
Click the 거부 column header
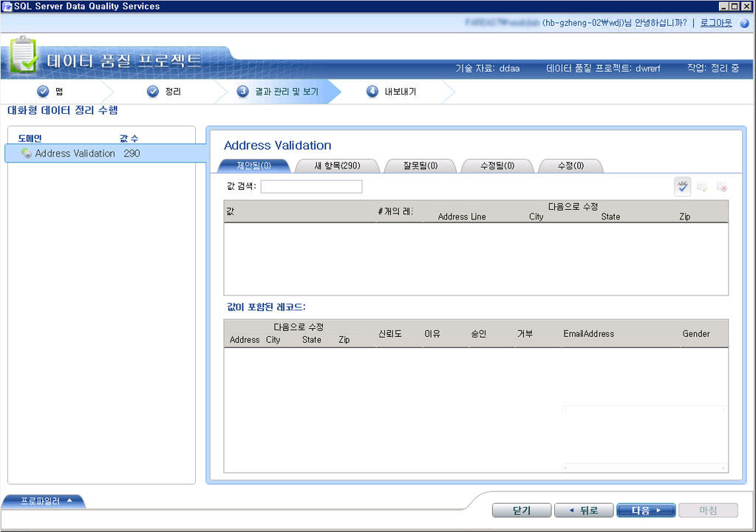525,333
